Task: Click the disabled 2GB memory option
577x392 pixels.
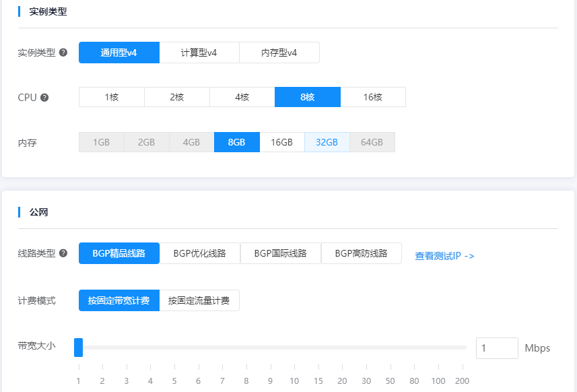Action: (147, 142)
